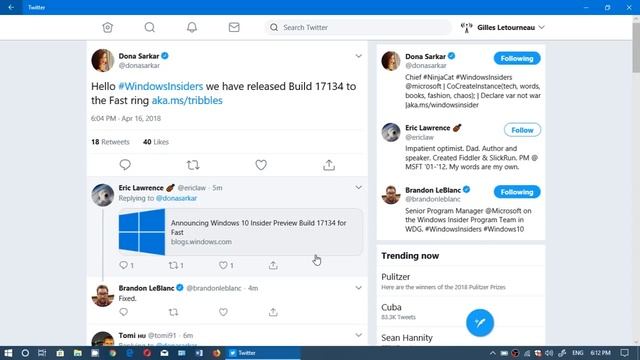The height and width of the screenshot is (360, 640).
Task: Share Brandon LeBlanc's "Fixed." tweet
Action: [273, 312]
